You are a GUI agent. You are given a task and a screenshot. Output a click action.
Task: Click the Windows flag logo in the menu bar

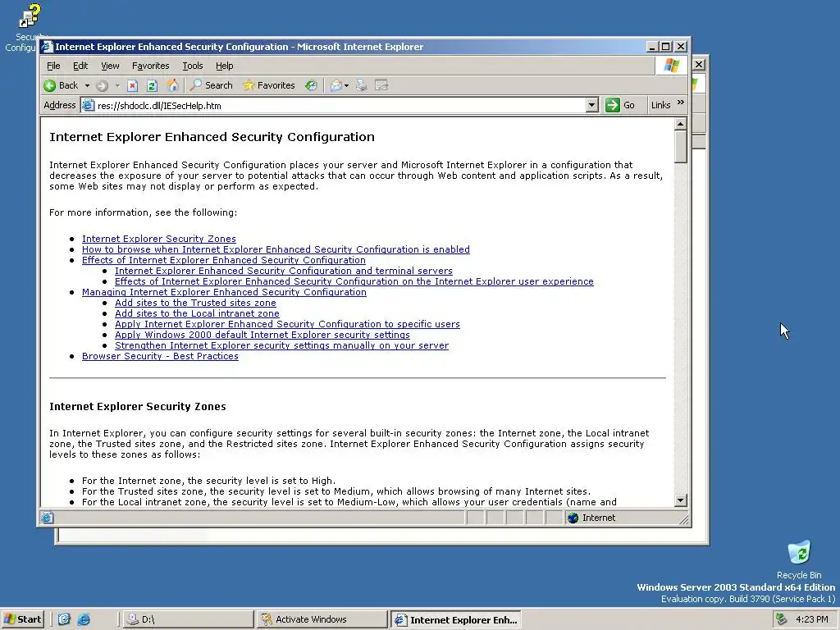671,66
